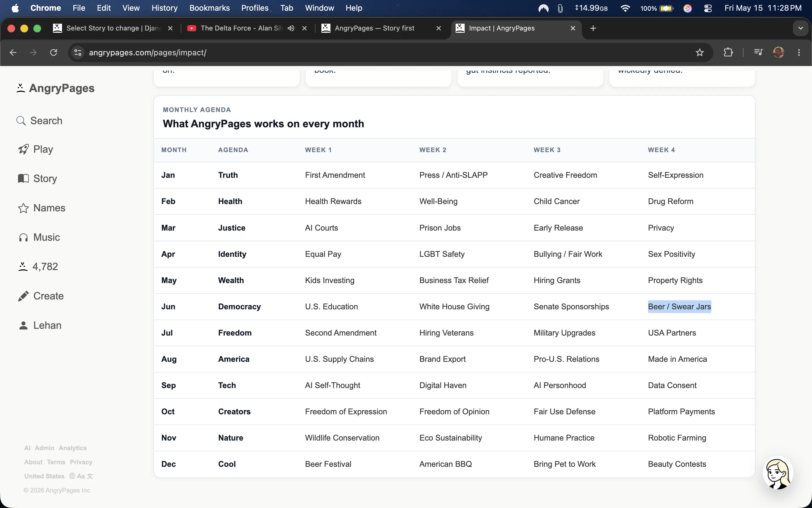812x508 pixels.
Task: Switch to AngryPages Story first tab
Action: 374,28
